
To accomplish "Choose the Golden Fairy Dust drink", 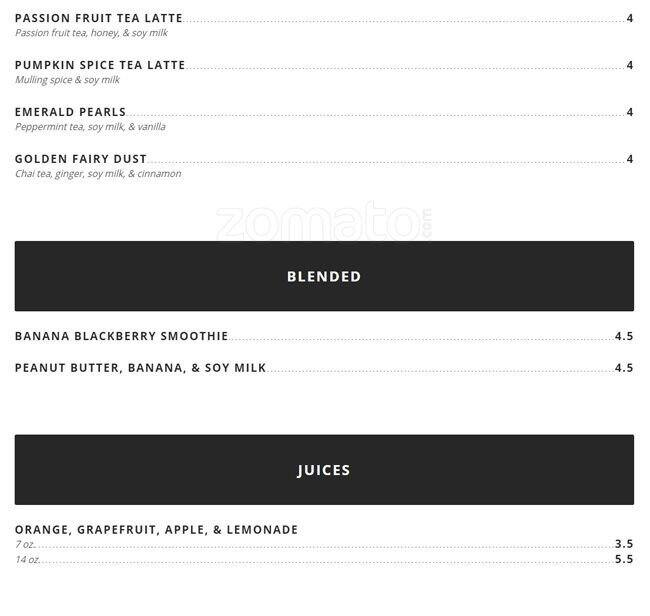I will coord(81,159).
